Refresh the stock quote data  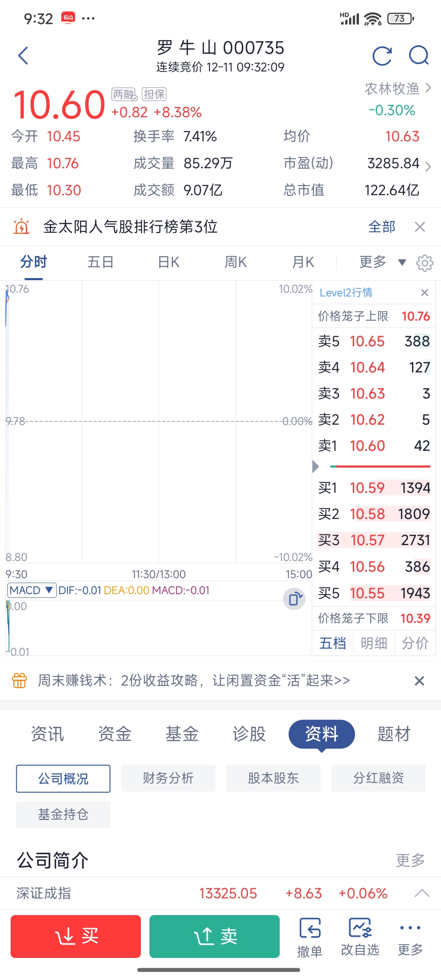382,56
